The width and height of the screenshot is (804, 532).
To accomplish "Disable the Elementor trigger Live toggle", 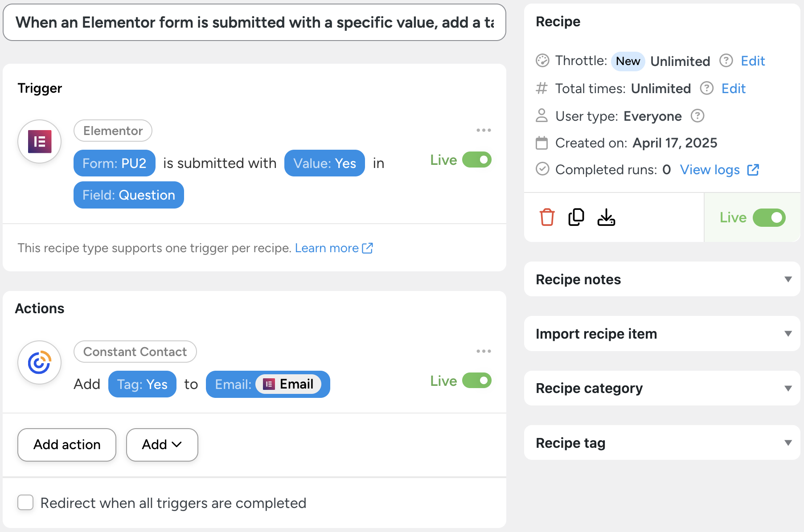I will click(476, 160).
